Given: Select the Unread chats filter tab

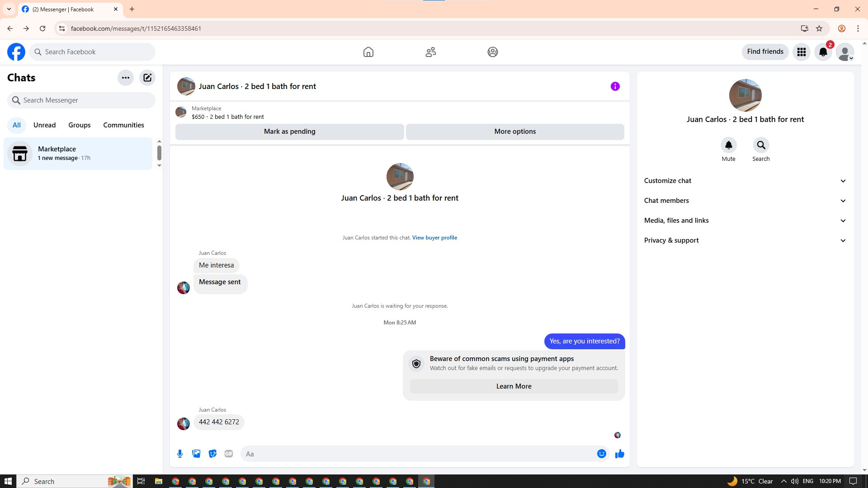Looking at the screenshot, I should [x=44, y=125].
